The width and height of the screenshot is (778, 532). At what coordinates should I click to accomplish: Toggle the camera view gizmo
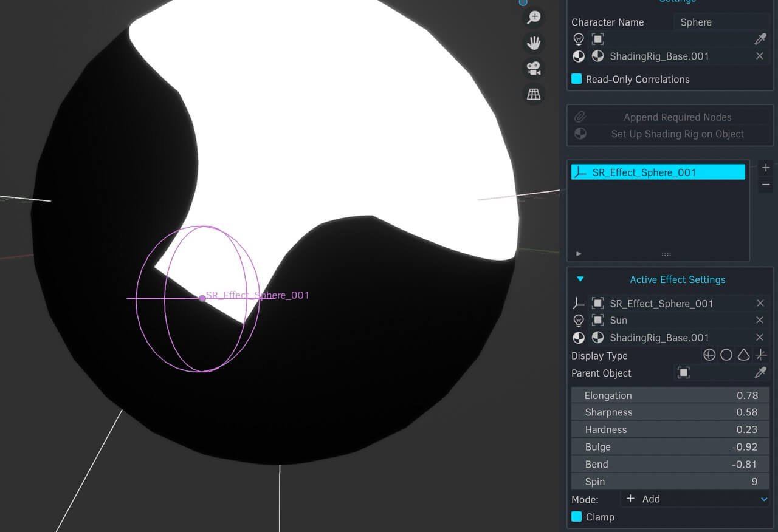pyautogui.click(x=534, y=69)
